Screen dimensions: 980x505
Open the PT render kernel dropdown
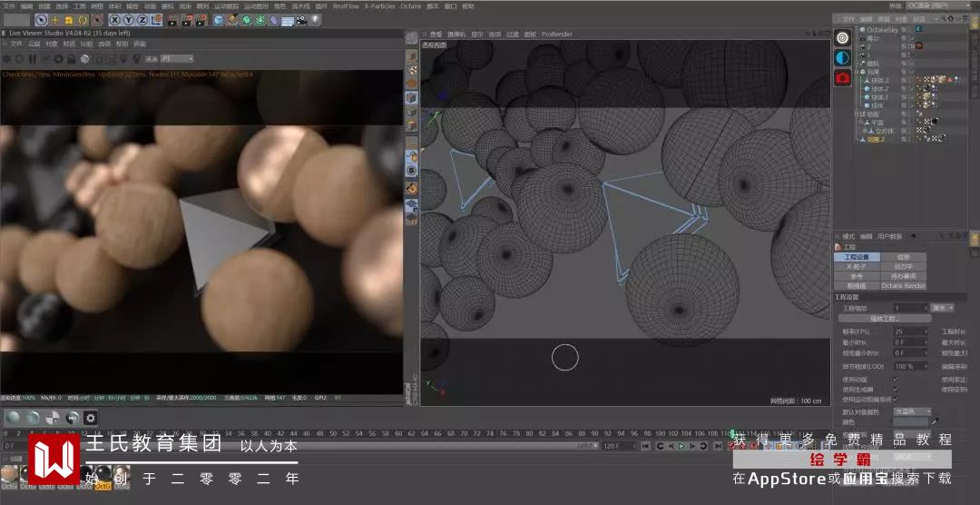click(x=177, y=59)
